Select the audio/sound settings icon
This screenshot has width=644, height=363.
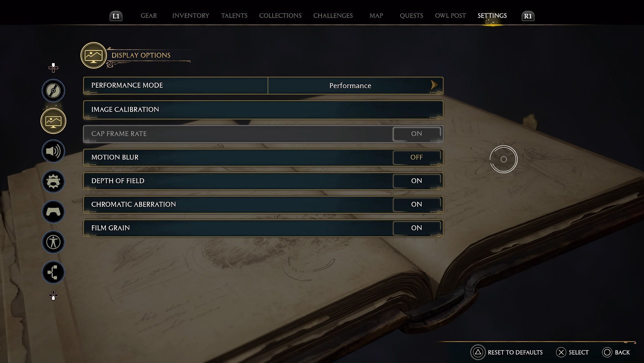tap(53, 151)
